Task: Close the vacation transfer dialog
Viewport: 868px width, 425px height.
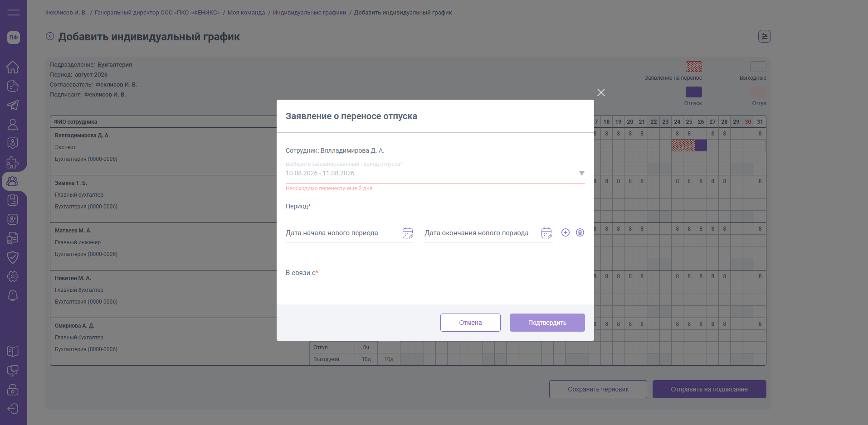Action: [x=601, y=92]
